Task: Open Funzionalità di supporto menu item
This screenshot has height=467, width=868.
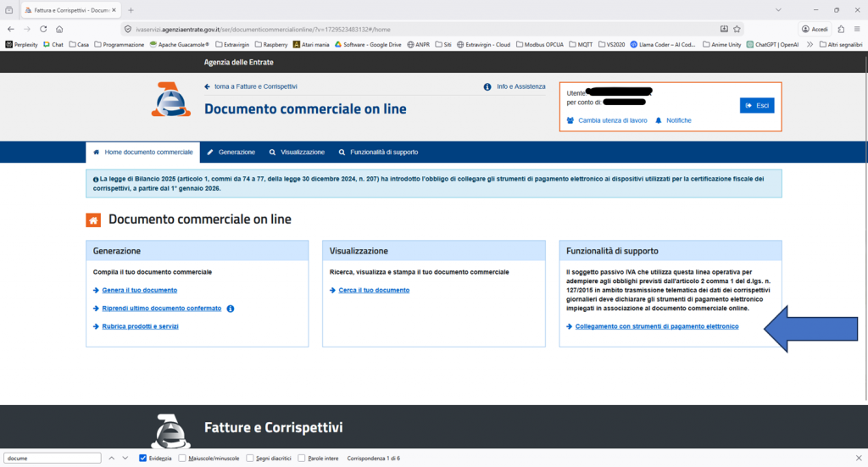Action: (377, 152)
